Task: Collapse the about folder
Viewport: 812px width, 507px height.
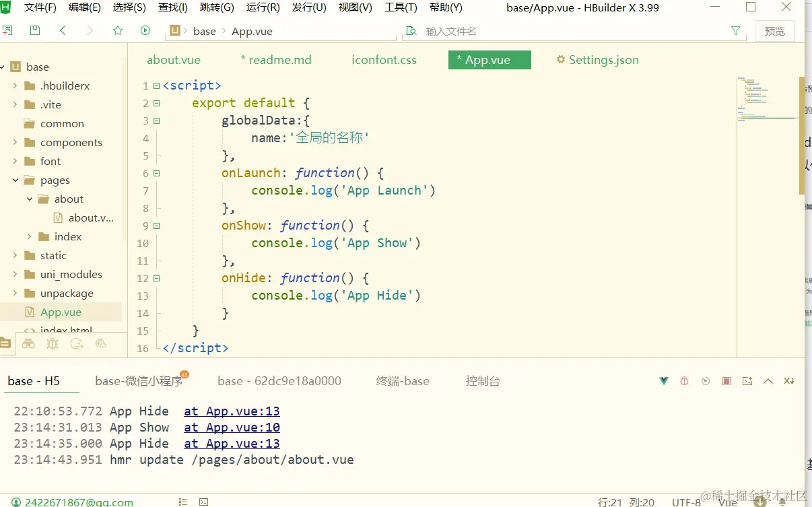Action: [x=30, y=199]
